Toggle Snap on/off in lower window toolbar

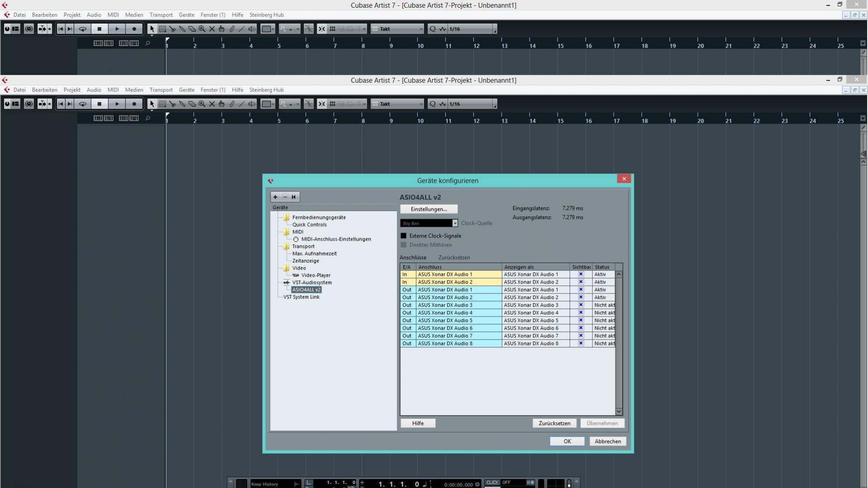322,104
